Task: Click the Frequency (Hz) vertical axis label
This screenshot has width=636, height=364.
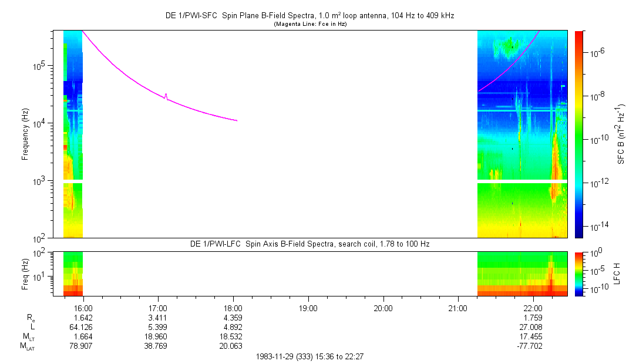Action: [x=25, y=134]
